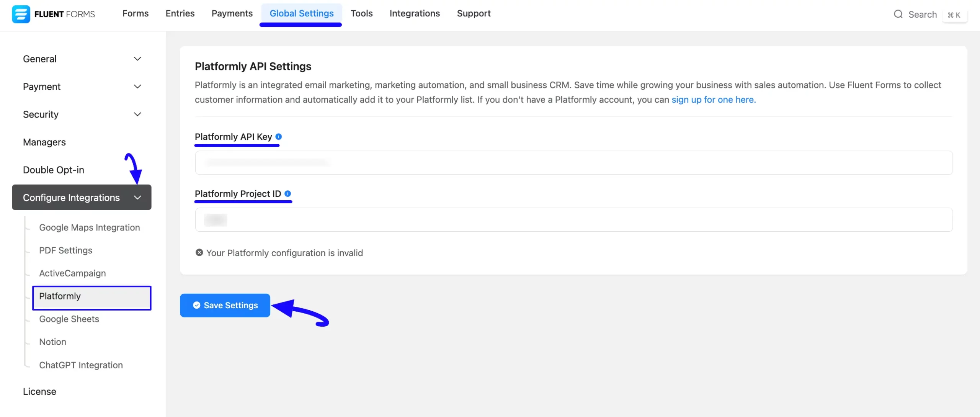
Task: Open the Integrations menu
Action: click(415, 13)
